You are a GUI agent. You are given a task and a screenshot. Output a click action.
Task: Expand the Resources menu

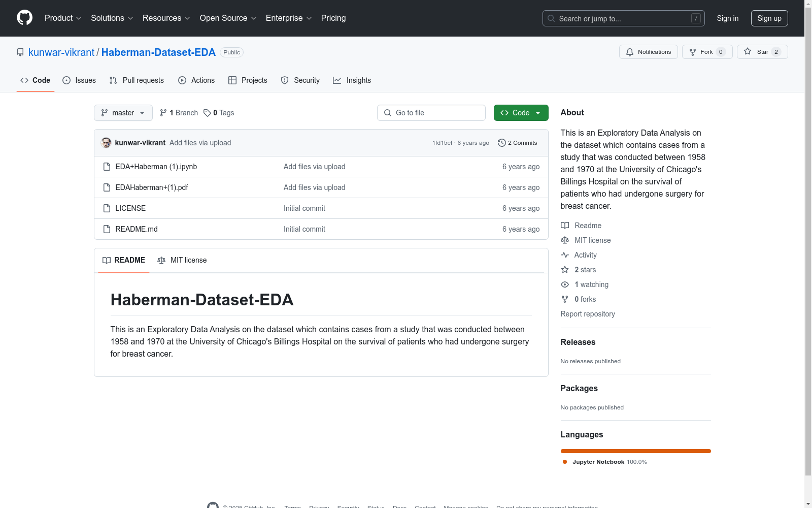[x=166, y=18]
